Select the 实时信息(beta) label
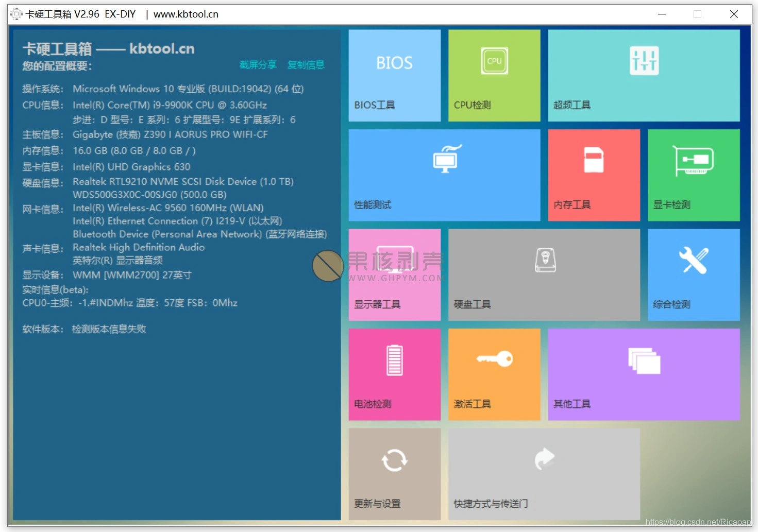758x532 pixels. coord(55,289)
